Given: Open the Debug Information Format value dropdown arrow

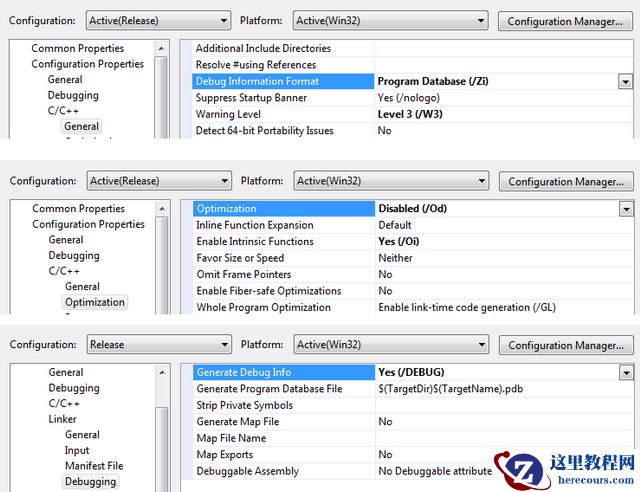Looking at the screenshot, I should [625, 82].
